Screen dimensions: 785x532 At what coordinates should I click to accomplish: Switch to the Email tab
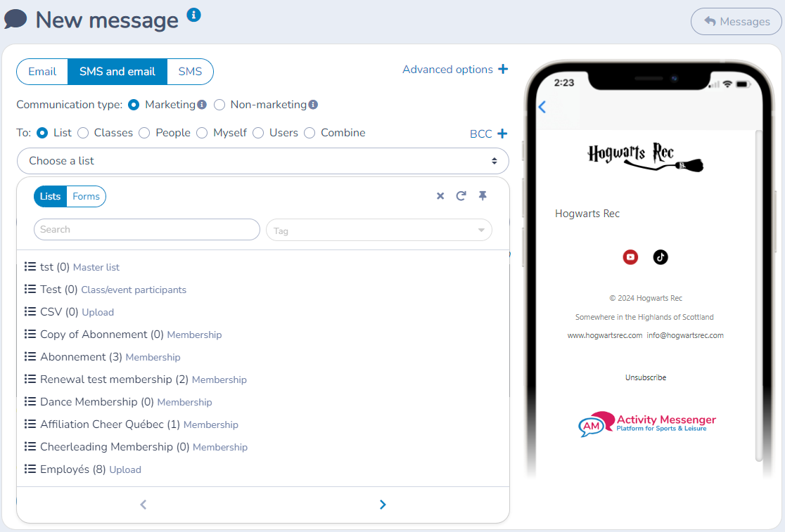tap(42, 72)
